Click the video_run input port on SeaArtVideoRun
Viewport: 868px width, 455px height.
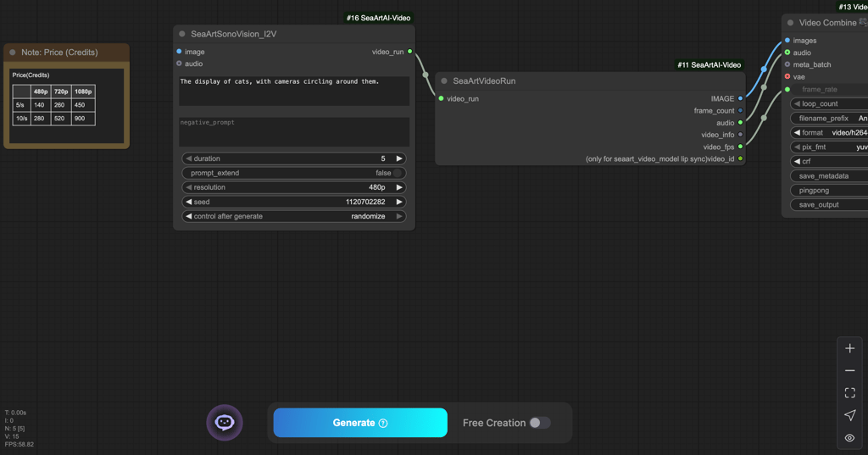coord(441,98)
